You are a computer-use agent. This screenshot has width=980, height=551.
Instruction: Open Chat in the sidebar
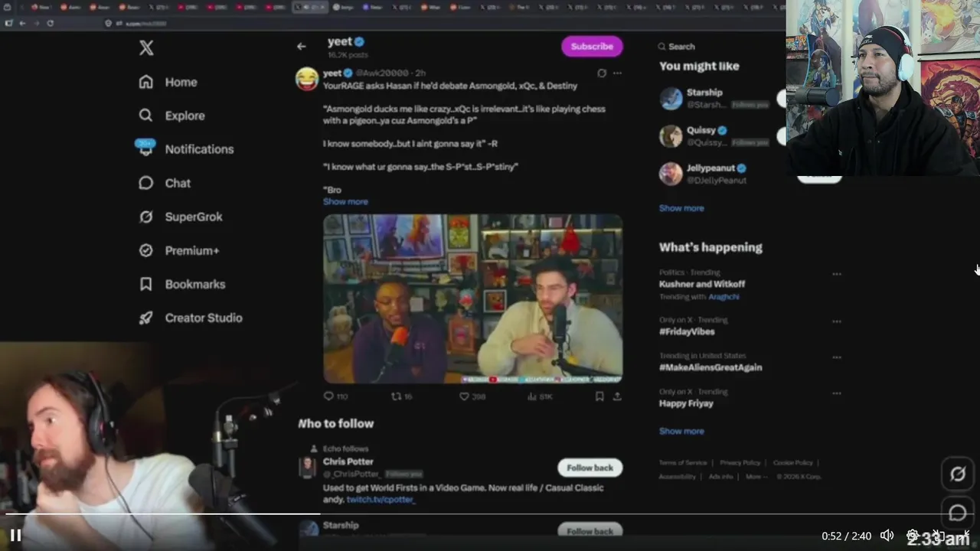(165, 183)
